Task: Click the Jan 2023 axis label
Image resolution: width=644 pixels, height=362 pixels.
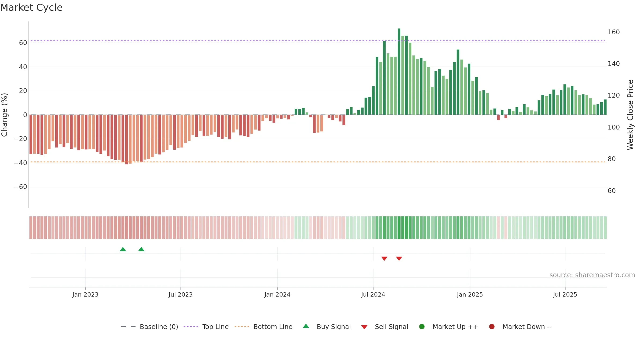Action: point(85,294)
